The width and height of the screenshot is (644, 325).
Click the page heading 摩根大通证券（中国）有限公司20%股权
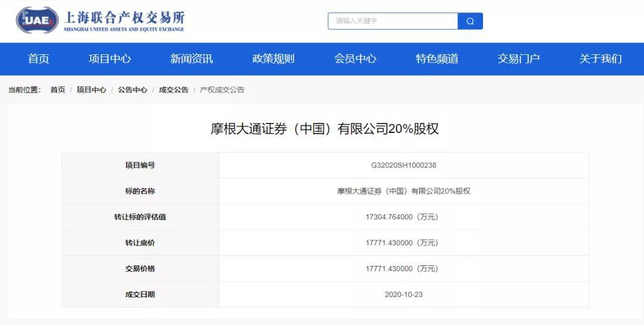click(324, 129)
